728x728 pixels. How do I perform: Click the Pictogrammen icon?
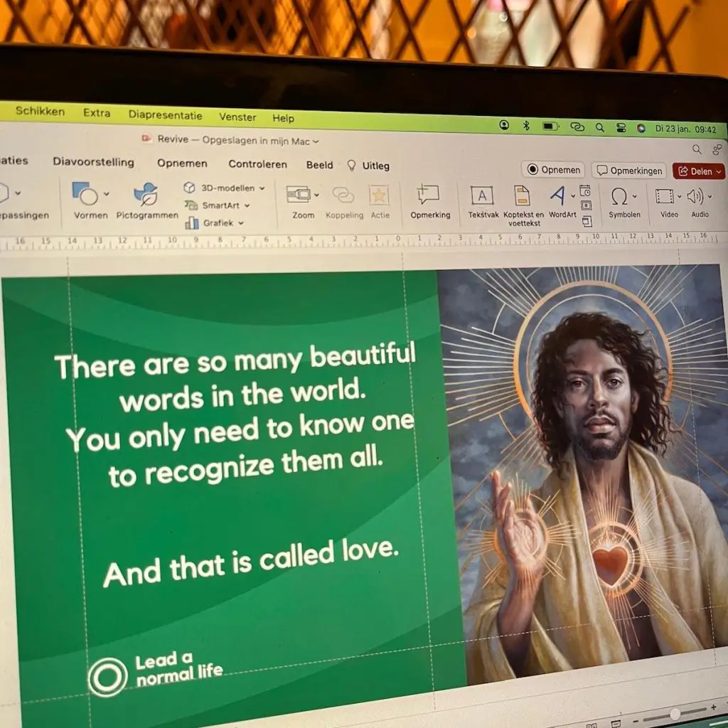(146, 194)
